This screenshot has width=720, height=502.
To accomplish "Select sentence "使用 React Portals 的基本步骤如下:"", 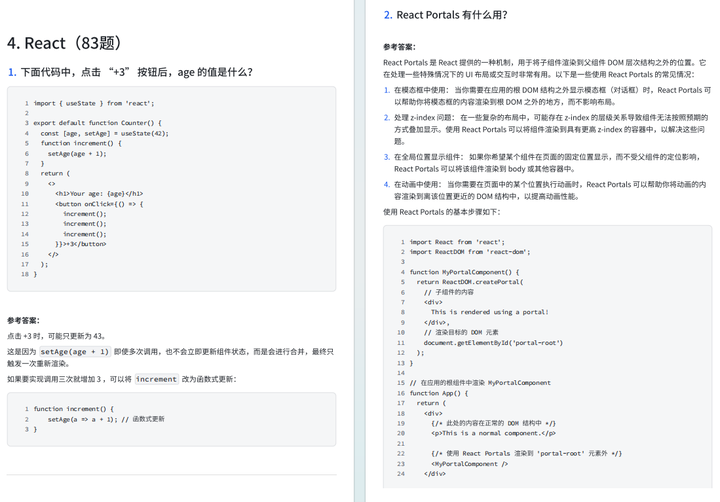I will [x=442, y=212].
